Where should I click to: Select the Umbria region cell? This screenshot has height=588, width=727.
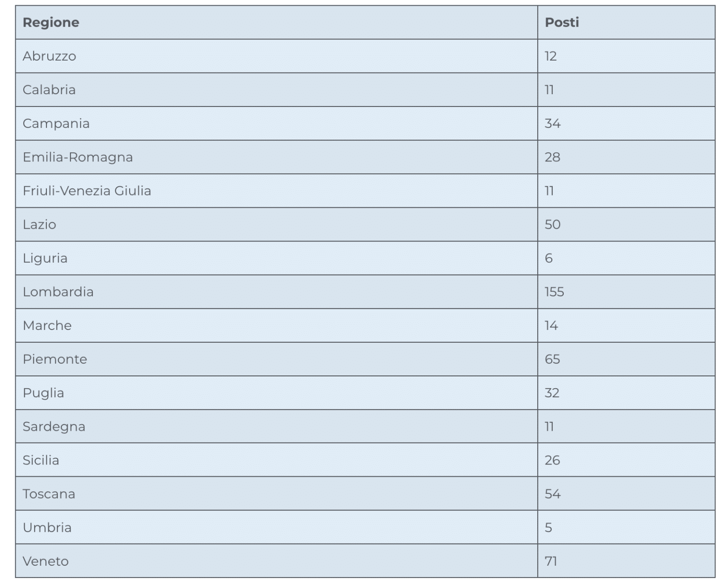tap(47, 527)
